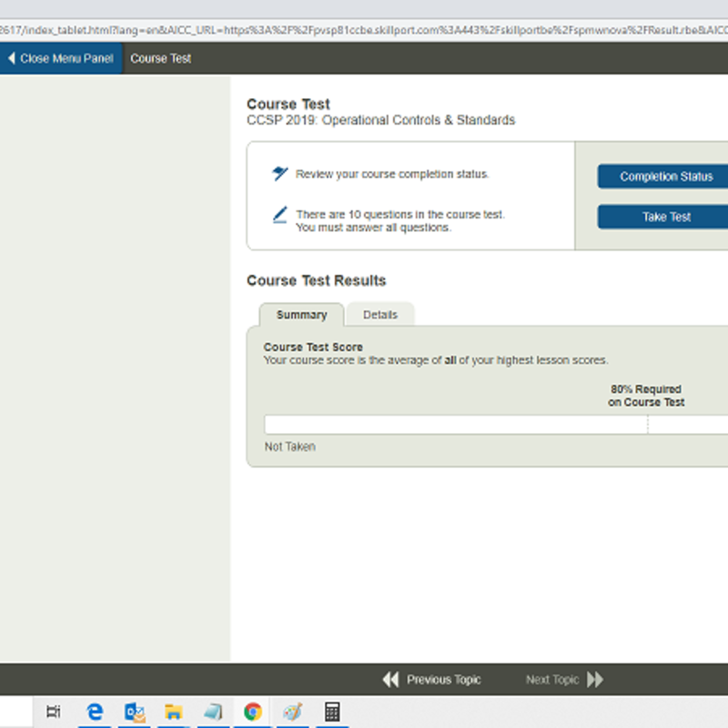Open File Explorer from the taskbar
728x728 pixels.
[x=174, y=712]
